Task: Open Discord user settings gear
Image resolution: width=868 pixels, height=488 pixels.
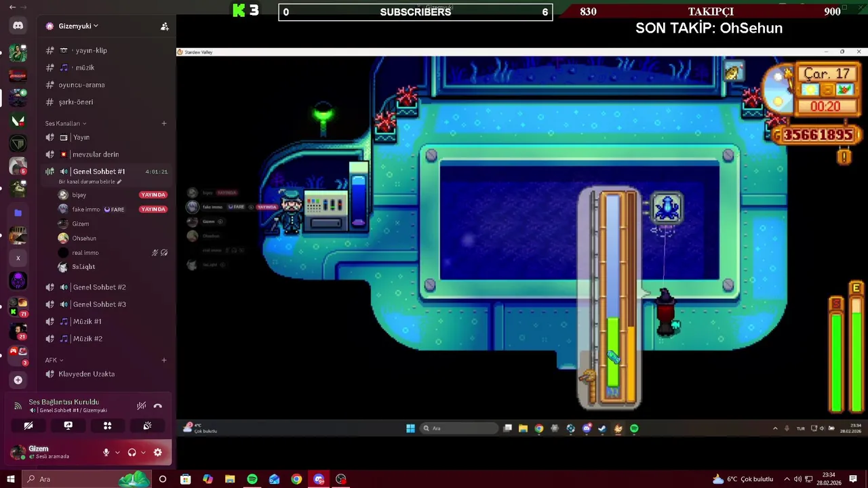Action: click(157, 452)
